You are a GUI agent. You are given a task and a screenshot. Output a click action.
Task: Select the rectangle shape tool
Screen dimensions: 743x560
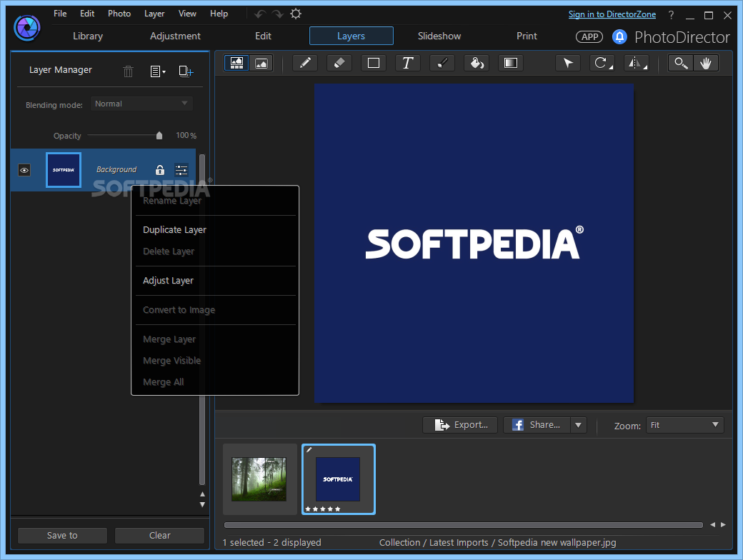pyautogui.click(x=374, y=63)
